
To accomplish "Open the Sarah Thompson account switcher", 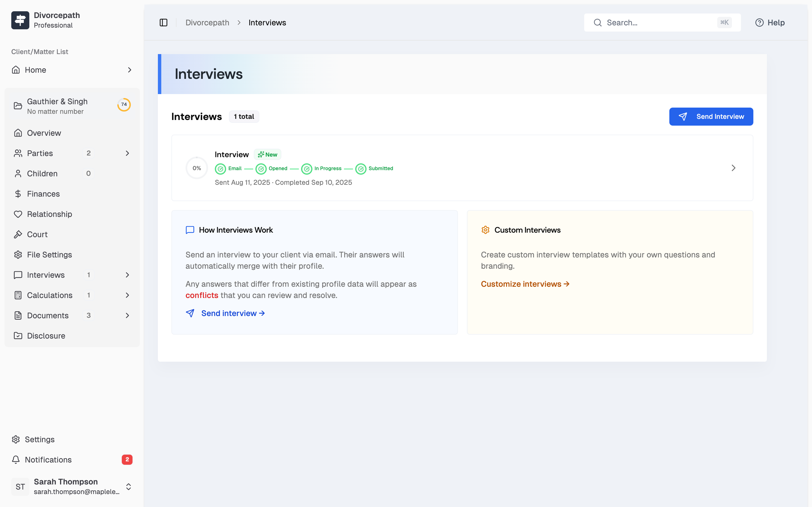I will 128,486.
